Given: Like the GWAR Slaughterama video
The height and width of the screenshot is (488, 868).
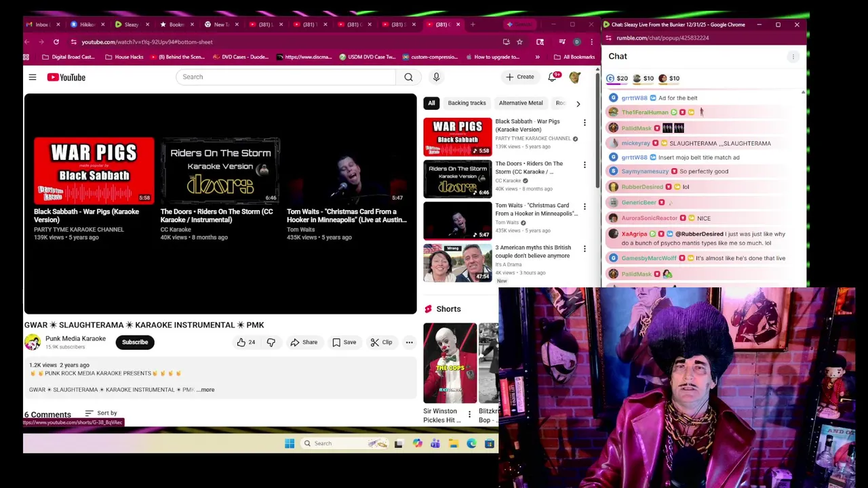Looking at the screenshot, I should coord(245,342).
